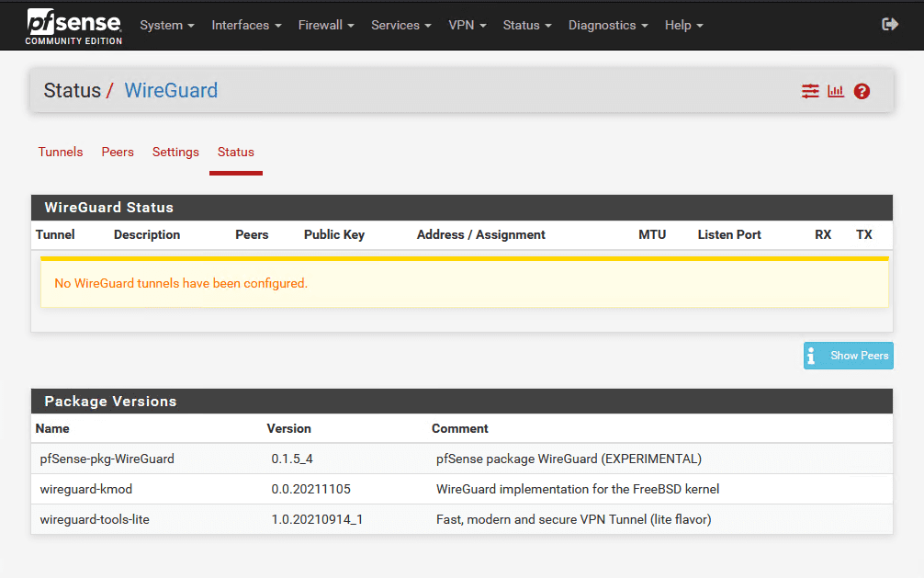Click the Show Peers button
This screenshot has height=578, width=924.
tap(848, 356)
